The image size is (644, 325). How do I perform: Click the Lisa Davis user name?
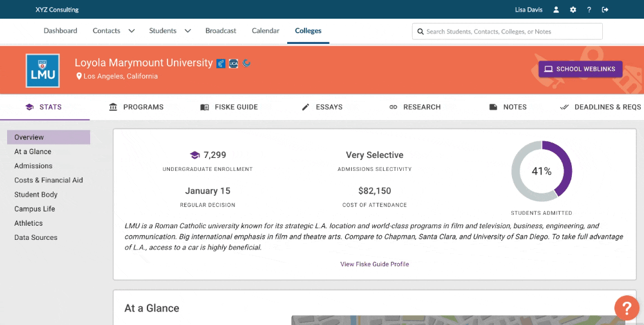[529, 10]
